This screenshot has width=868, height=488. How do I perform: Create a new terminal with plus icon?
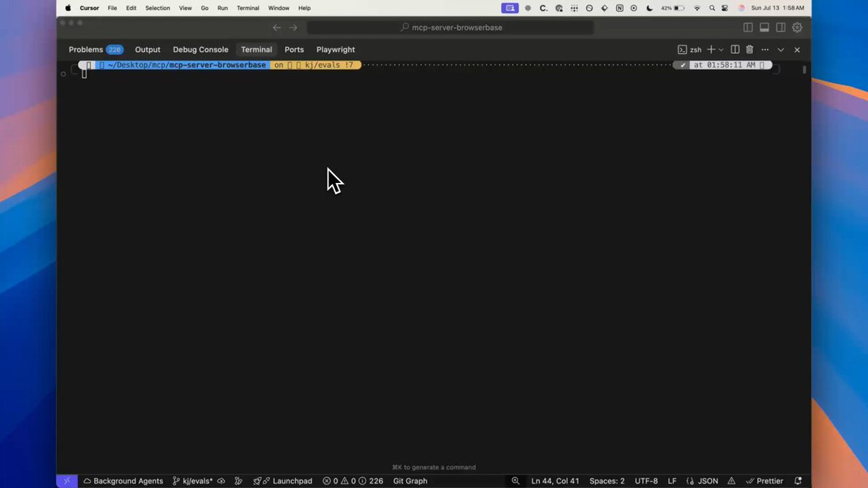[x=711, y=50]
